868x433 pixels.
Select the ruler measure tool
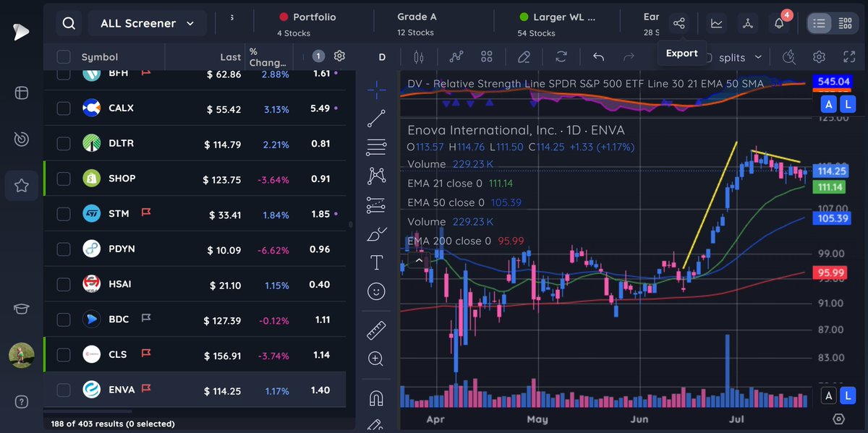tap(376, 330)
